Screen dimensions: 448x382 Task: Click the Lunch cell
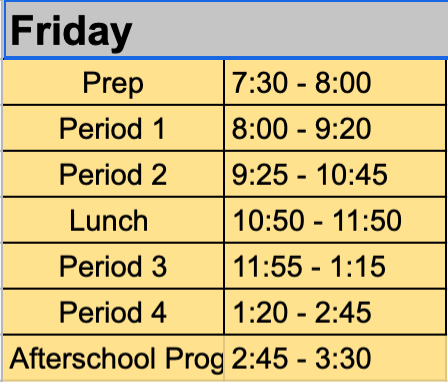pos(113,220)
